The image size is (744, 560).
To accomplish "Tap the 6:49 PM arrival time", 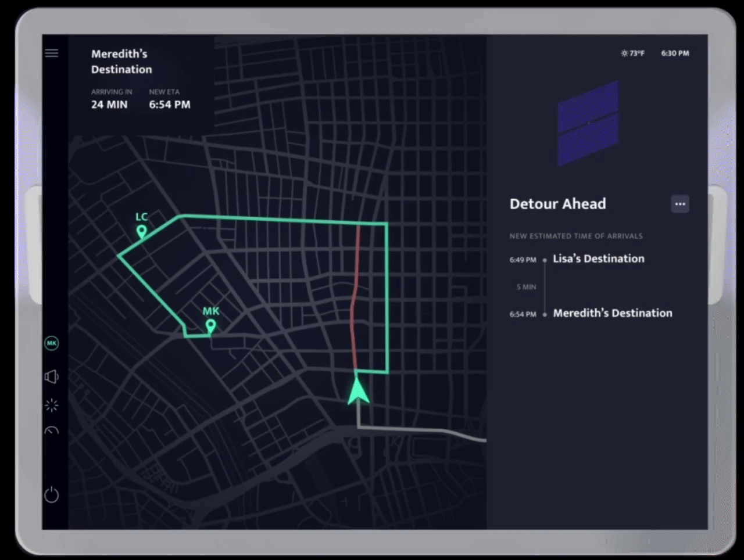I will point(523,260).
